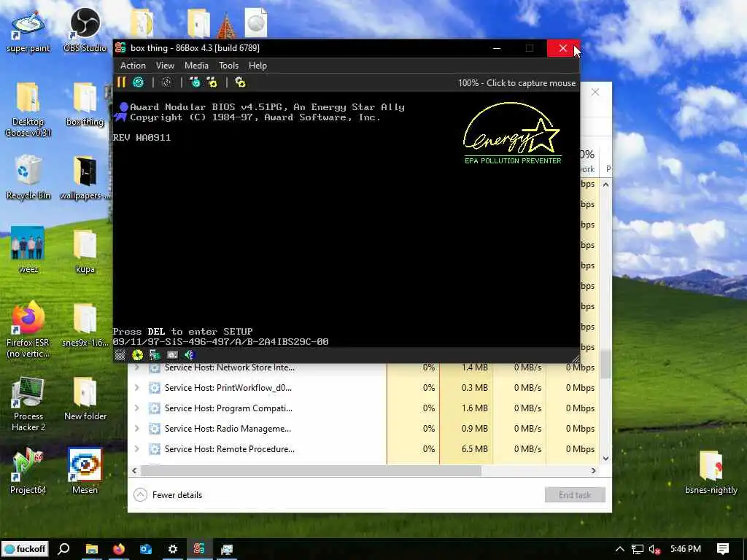Select the Desktop Goose v0.31 folder
The height and width of the screenshot is (560, 747).
click(28, 109)
